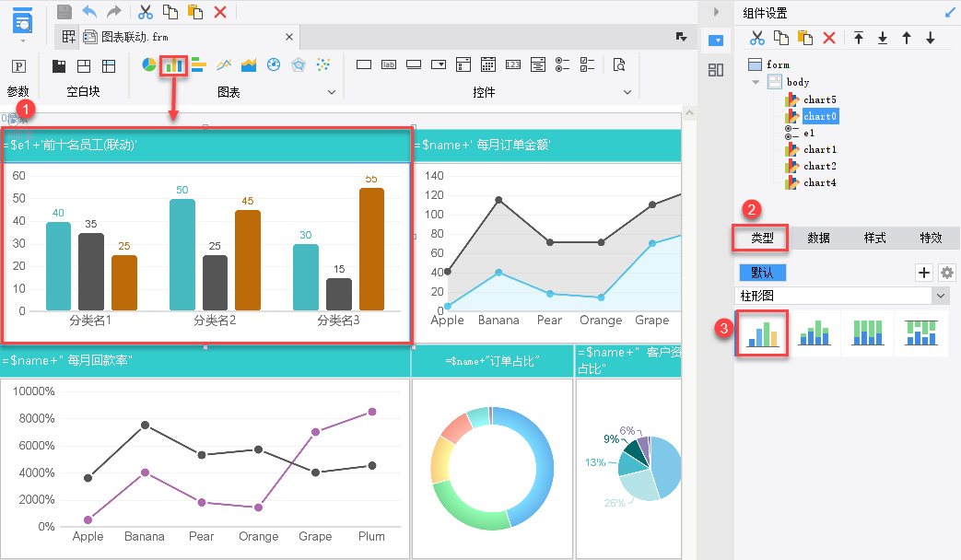Save the form with the disk icon
This screenshot has height=560, width=961.
64,12
